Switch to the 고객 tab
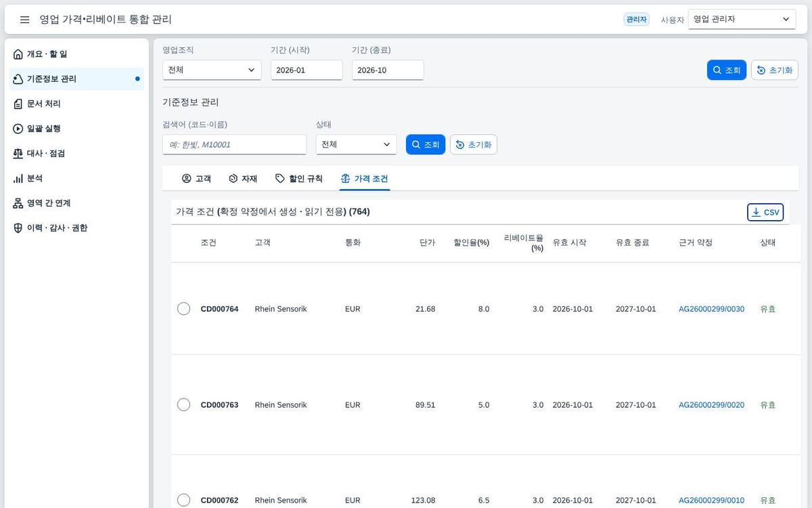 pos(196,179)
